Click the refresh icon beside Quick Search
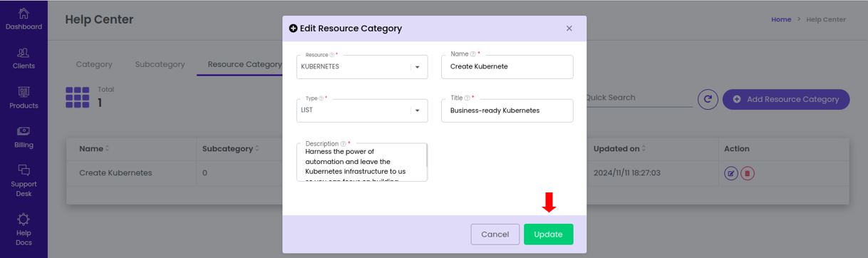This screenshot has width=868, height=258. point(707,100)
